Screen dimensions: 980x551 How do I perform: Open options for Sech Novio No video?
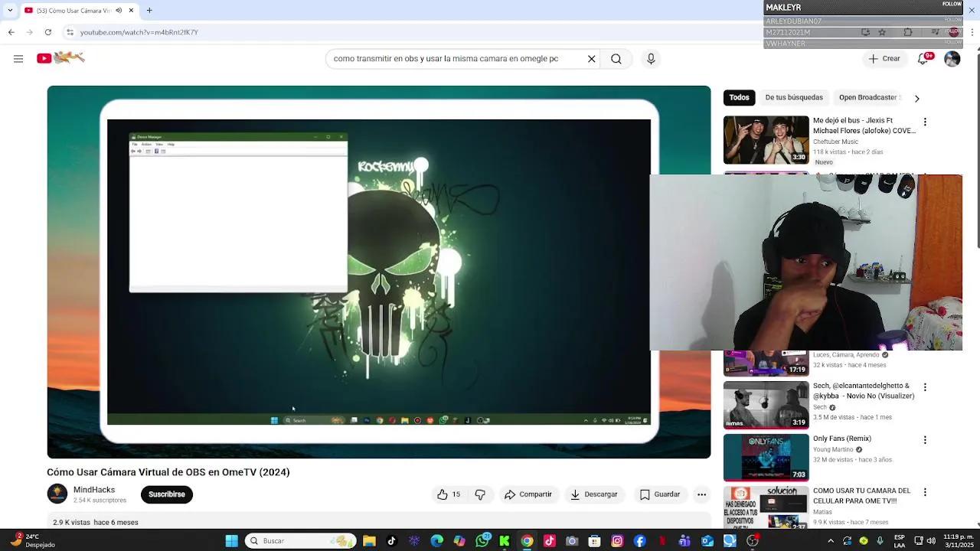[925, 387]
